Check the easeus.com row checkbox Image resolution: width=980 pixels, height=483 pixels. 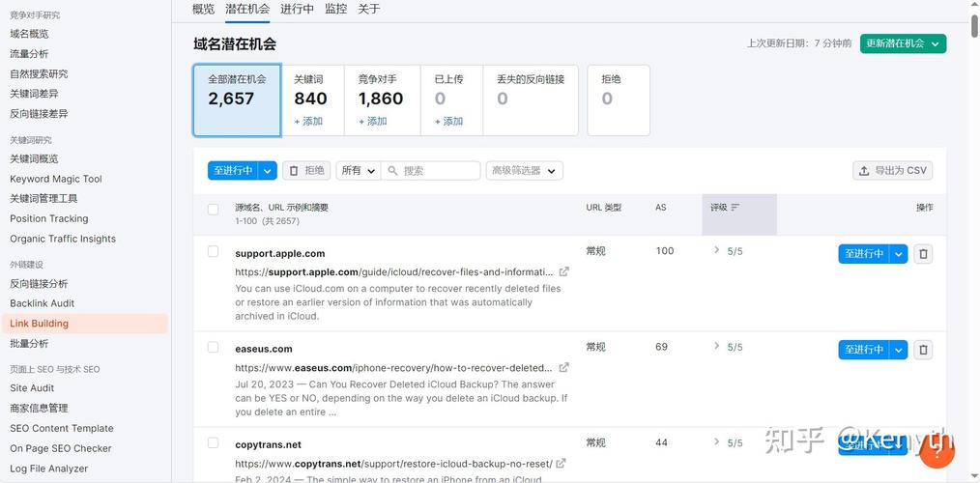(x=214, y=347)
